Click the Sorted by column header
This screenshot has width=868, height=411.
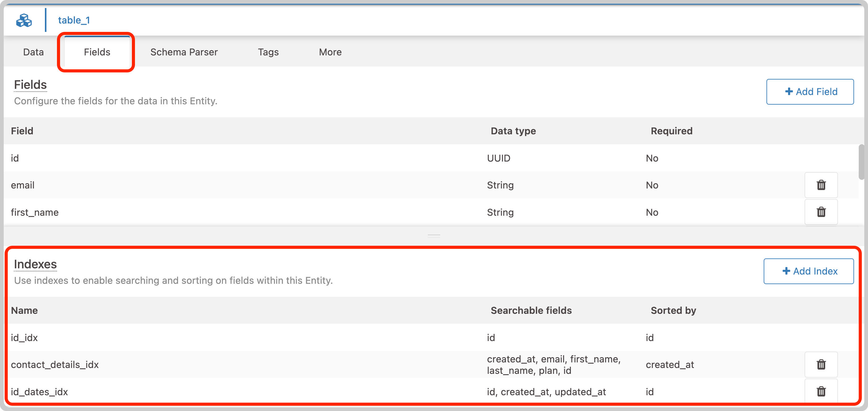coord(673,310)
